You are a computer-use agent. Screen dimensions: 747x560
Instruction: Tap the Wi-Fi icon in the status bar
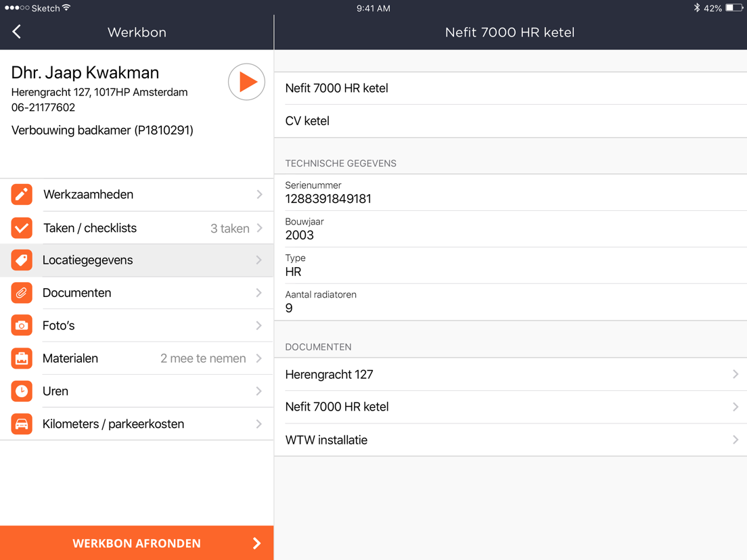pos(66,7)
